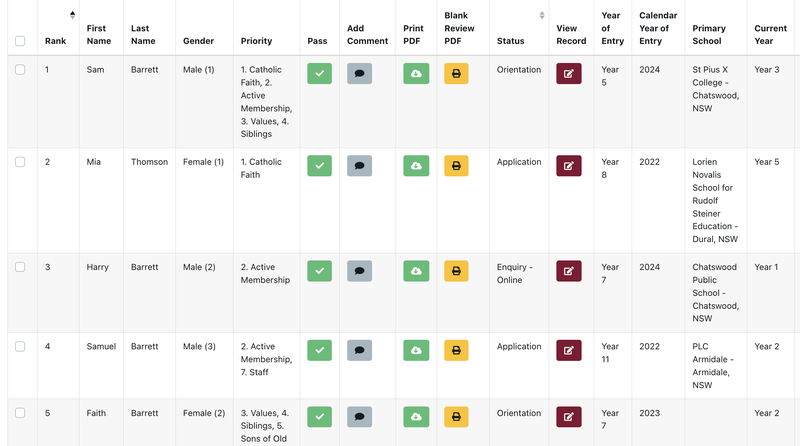Print Blank Review PDF for Sam Barrett
Image resolution: width=800 pixels, height=446 pixels.
(456, 73)
